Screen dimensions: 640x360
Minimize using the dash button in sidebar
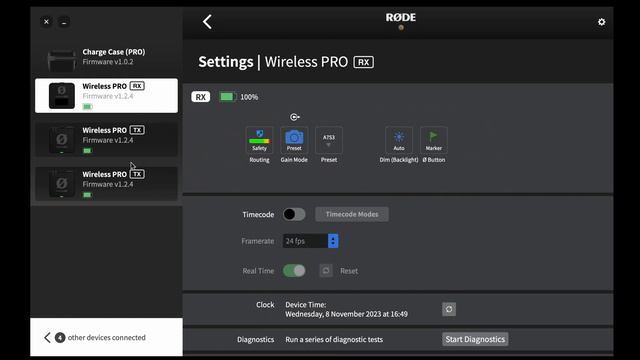(64, 22)
